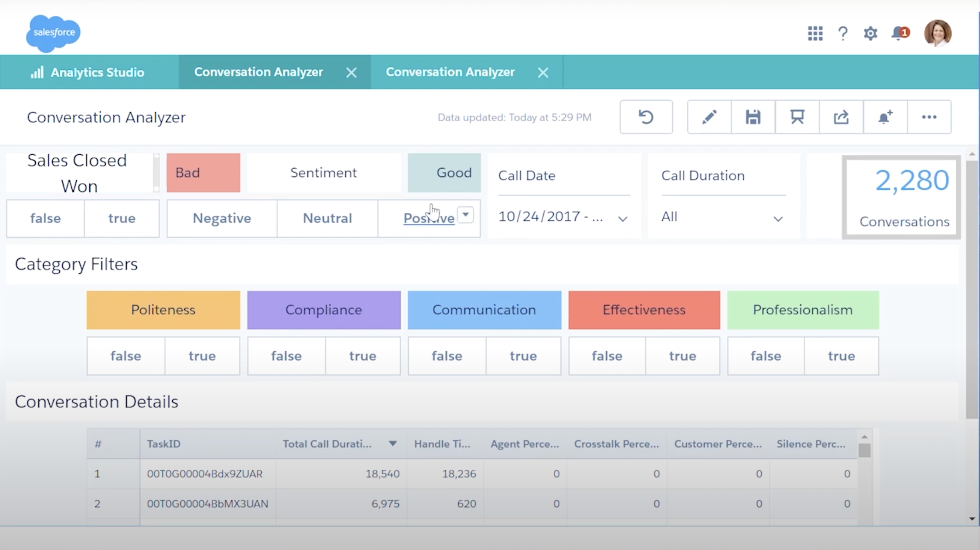
Task: Set Compliance filter to true
Action: pos(363,356)
